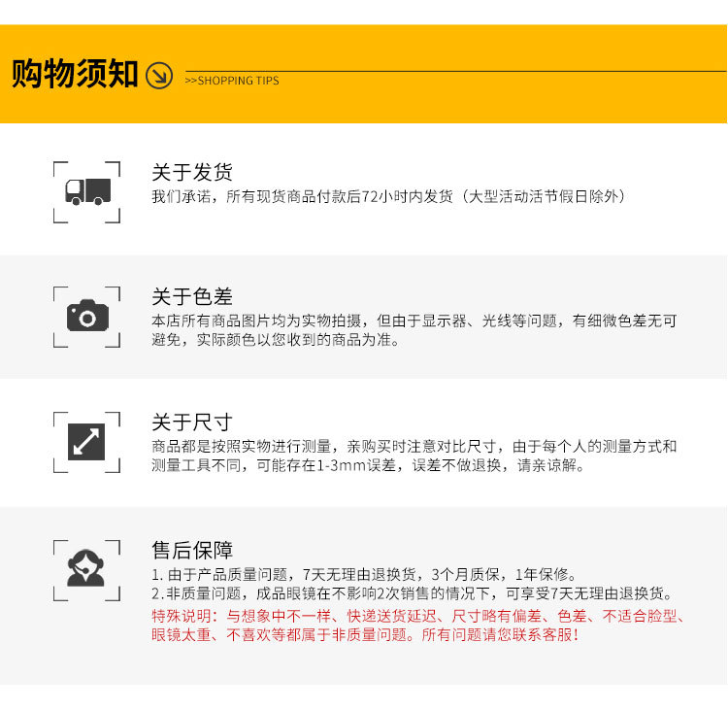Click the 72-hour shipping promise text
The width and height of the screenshot is (728, 710).
point(390,196)
